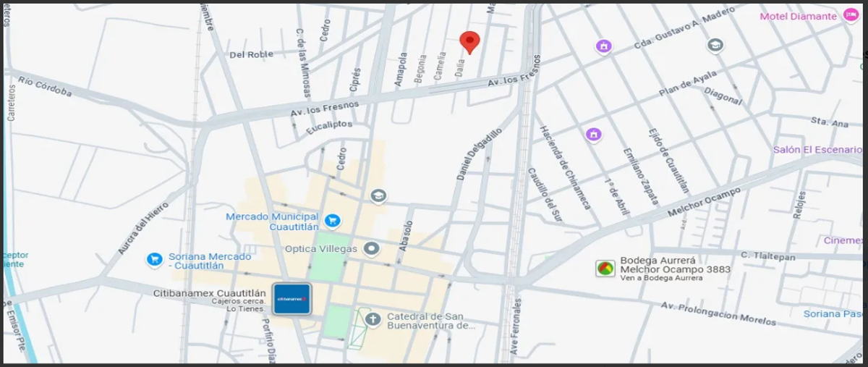
Task: Click the Salón El Escenario label
Action: (x=818, y=150)
